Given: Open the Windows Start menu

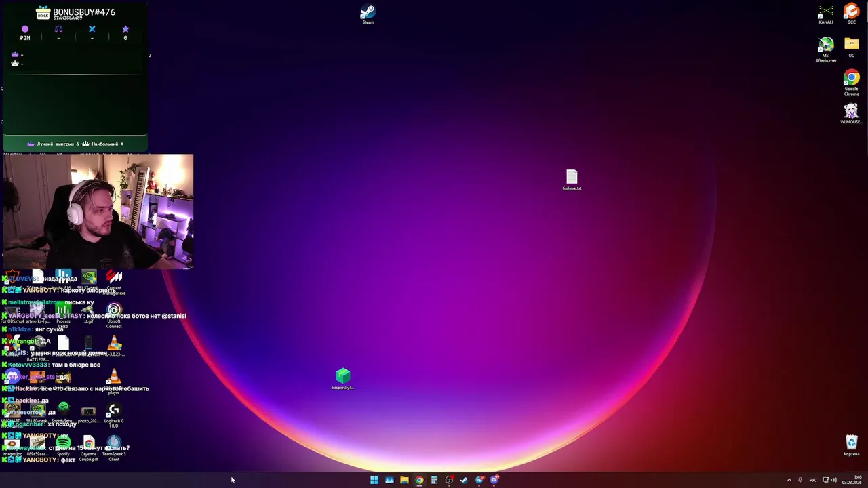Looking at the screenshot, I should click(374, 480).
